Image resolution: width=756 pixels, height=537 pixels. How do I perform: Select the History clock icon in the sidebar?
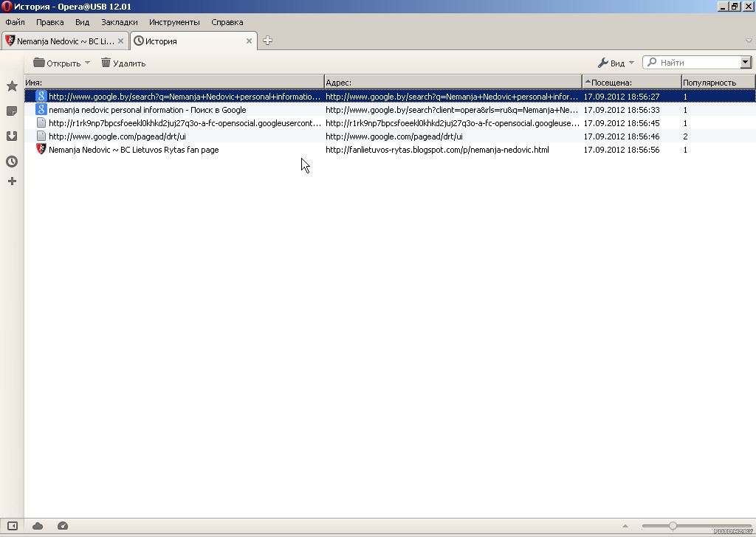pos(12,162)
